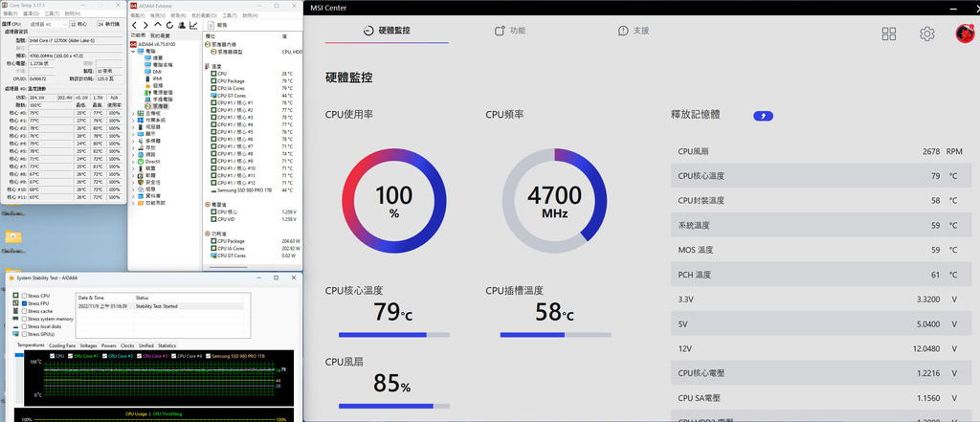Click the 網路 network icon in AIDA64 tree
This screenshot has height=422, width=980.
click(x=141, y=154)
